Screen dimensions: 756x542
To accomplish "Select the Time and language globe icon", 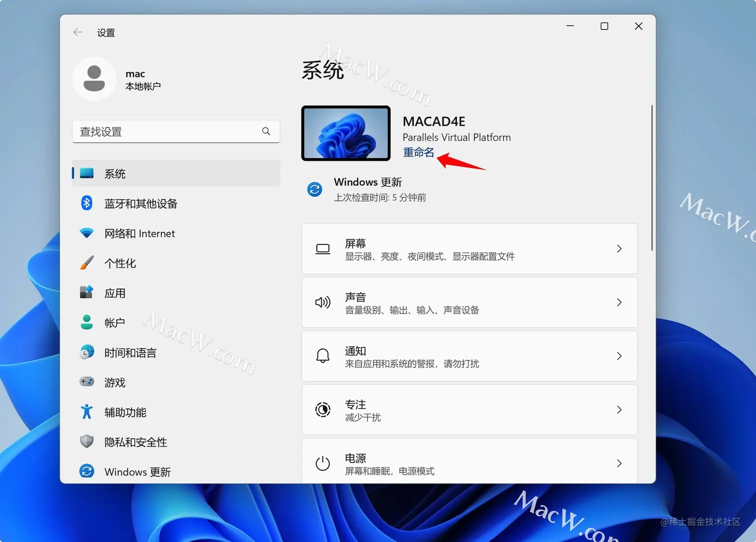I will tap(87, 352).
